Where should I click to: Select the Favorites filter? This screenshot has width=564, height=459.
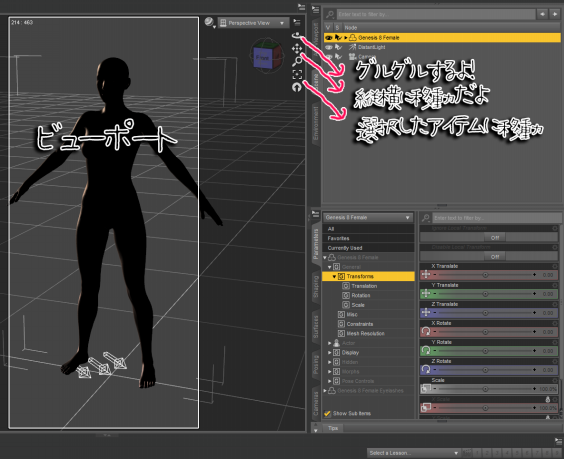pyautogui.click(x=368, y=238)
